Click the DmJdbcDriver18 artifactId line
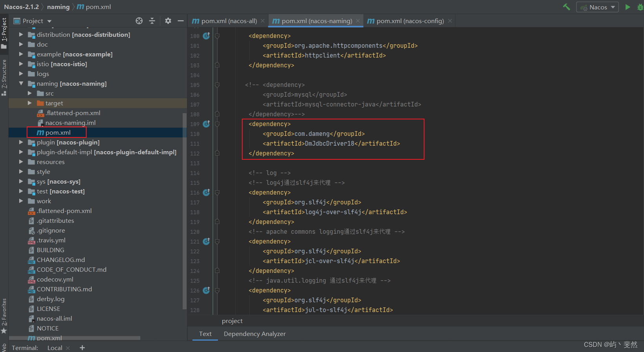644x352 pixels. tap(331, 143)
